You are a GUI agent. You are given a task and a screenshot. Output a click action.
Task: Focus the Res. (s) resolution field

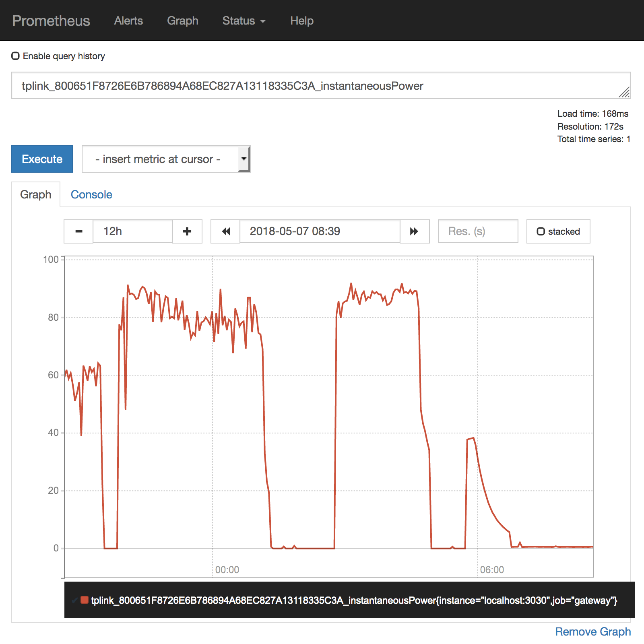click(x=478, y=231)
